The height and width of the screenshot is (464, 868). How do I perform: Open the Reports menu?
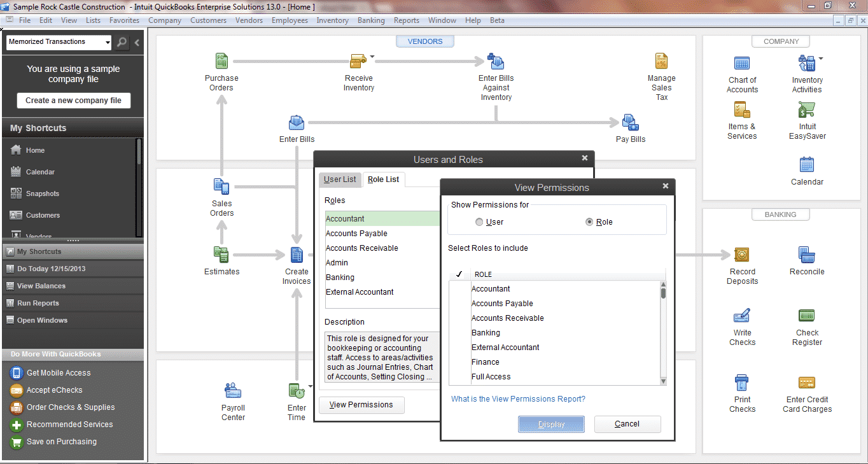(407, 20)
